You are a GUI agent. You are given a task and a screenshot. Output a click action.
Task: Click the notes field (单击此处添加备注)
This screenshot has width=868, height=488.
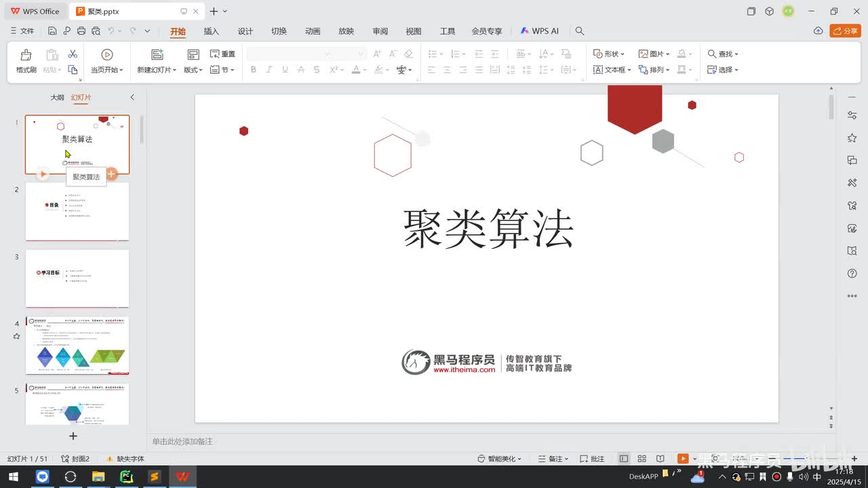click(x=182, y=441)
